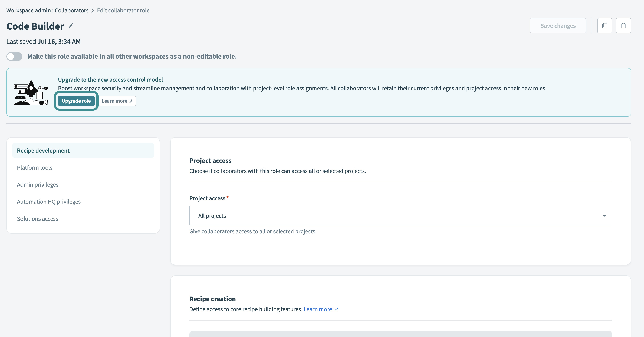Follow Recipe creation Learn more link

pos(318,309)
